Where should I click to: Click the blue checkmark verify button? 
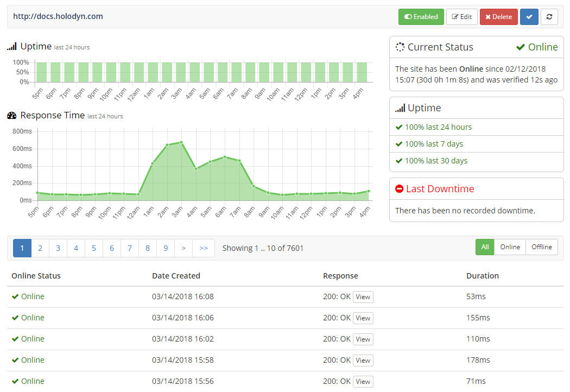coord(529,17)
